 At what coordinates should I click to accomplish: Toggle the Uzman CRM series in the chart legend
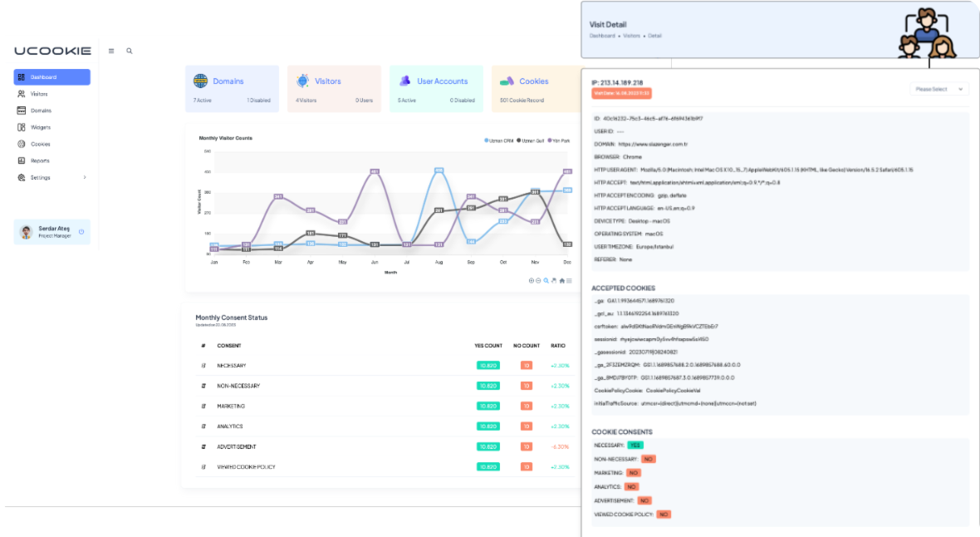pyautogui.click(x=498, y=140)
